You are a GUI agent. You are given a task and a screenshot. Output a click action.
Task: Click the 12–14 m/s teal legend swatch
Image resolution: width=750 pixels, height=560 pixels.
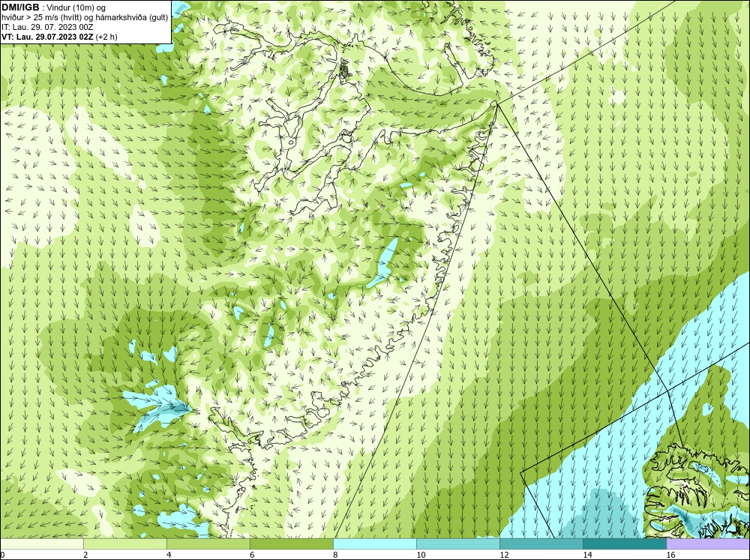coord(541,544)
